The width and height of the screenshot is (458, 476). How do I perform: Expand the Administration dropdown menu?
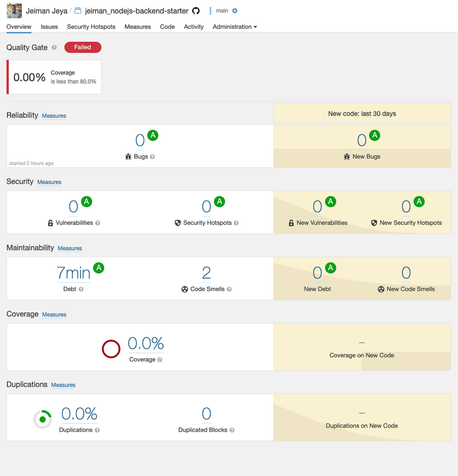[x=235, y=27]
